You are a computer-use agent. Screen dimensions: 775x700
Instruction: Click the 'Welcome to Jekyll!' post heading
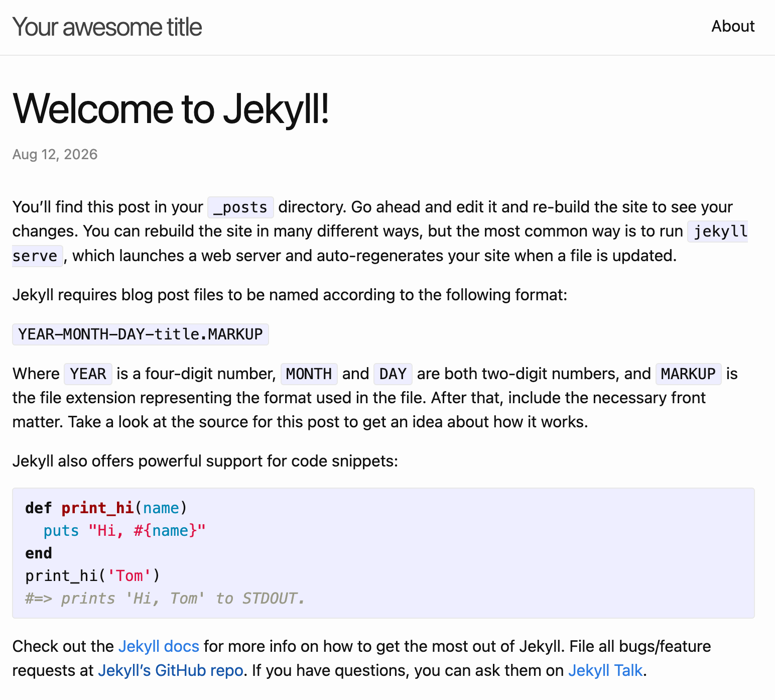pyautogui.click(x=171, y=109)
